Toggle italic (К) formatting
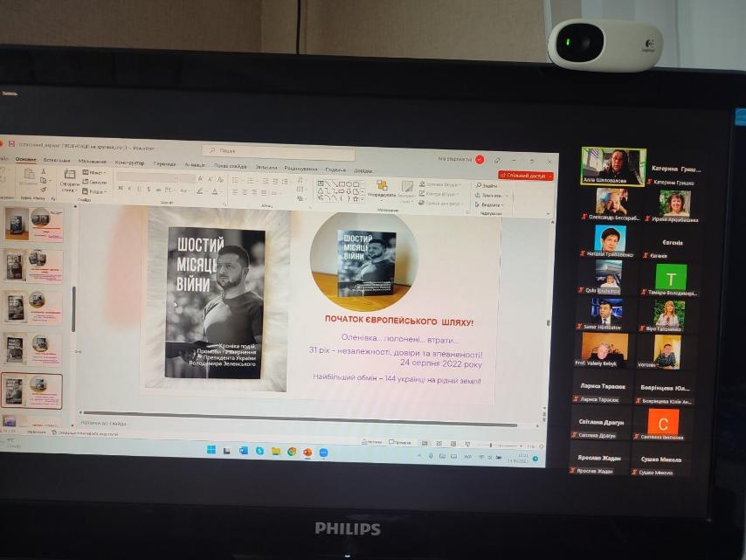 130,189
